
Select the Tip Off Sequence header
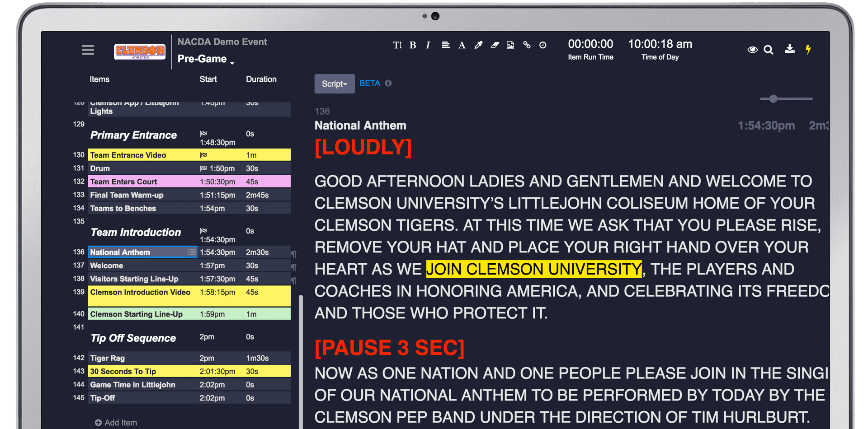133,338
